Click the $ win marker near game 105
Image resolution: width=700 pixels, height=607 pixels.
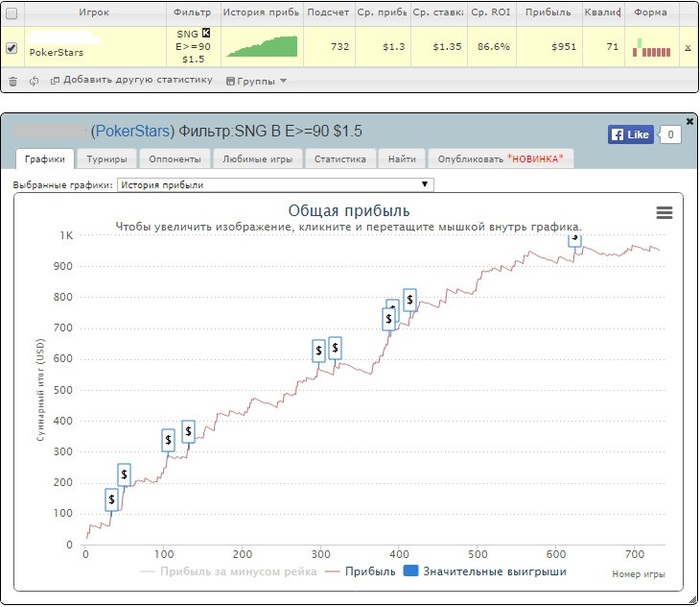(168, 441)
